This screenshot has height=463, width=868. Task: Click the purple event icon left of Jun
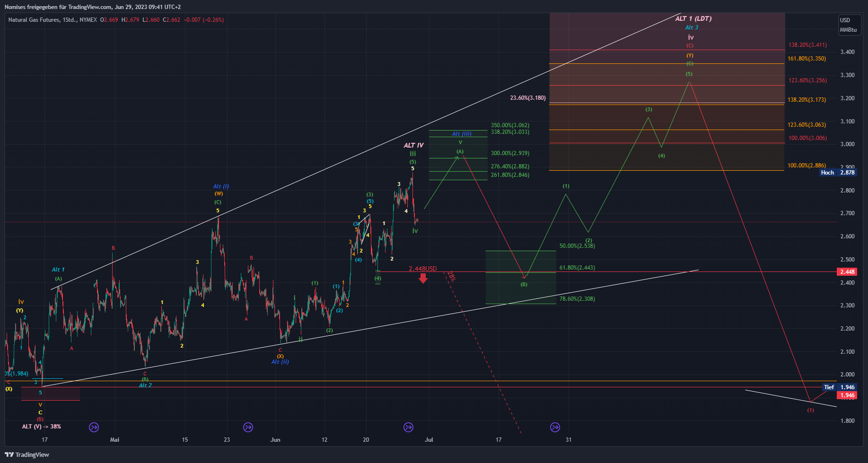click(248, 428)
